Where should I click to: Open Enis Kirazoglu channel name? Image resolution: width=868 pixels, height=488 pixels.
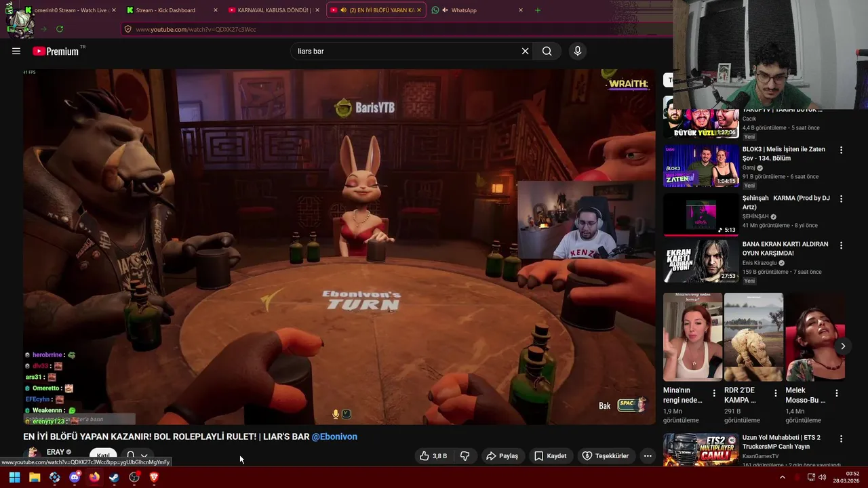point(760,263)
